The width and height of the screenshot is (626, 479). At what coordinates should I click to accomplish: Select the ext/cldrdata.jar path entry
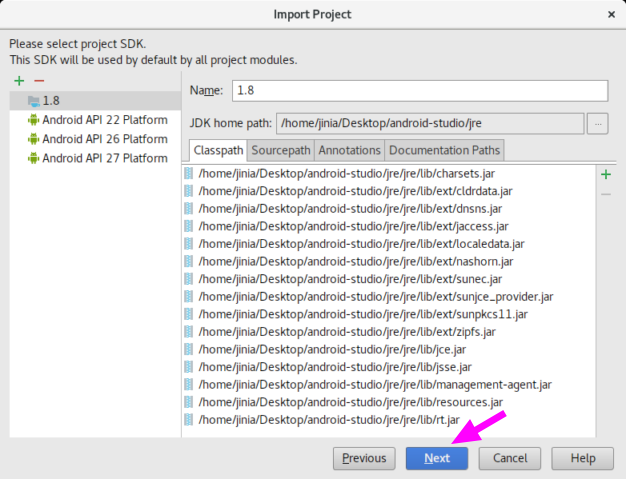[389, 191]
